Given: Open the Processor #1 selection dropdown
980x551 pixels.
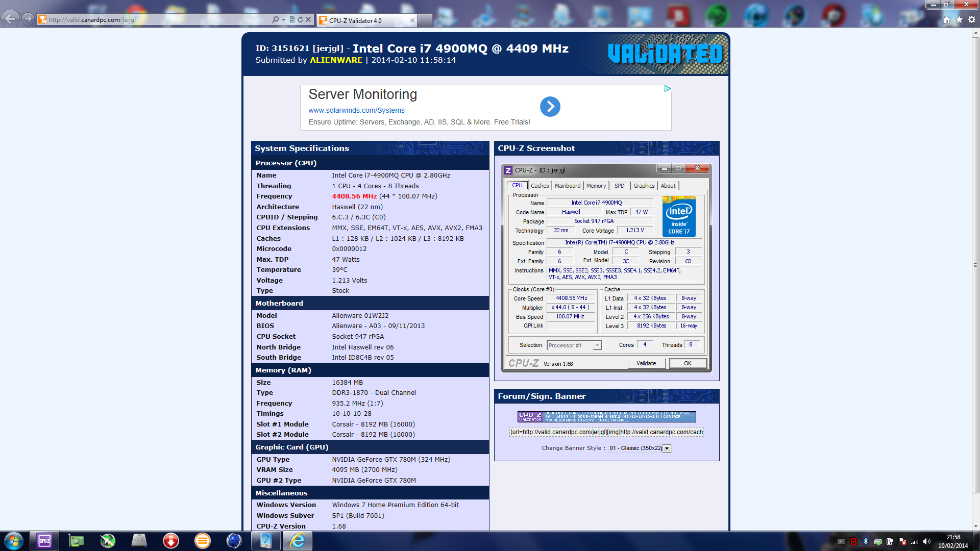Looking at the screenshot, I should pyautogui.click(x=574, y=345).
